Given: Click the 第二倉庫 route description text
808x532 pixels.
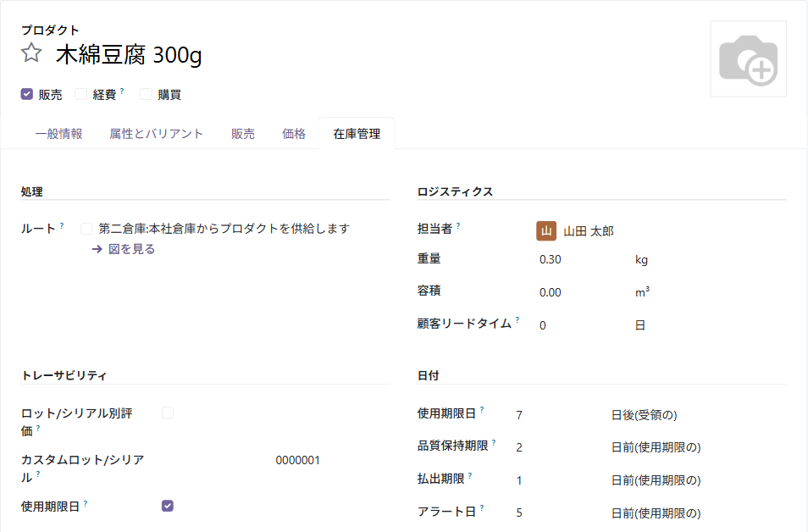Looking at the screenshot, I should [224, 229].
